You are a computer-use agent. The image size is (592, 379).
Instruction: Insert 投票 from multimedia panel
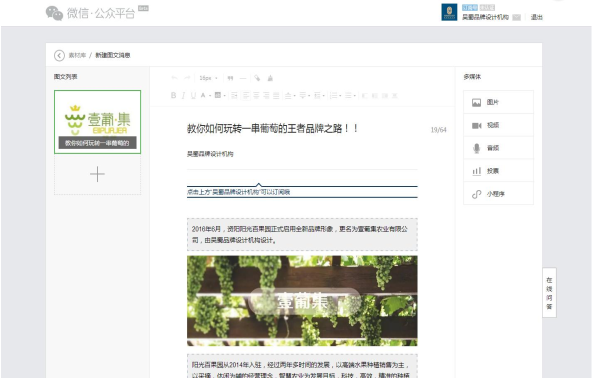click(498, 171)
